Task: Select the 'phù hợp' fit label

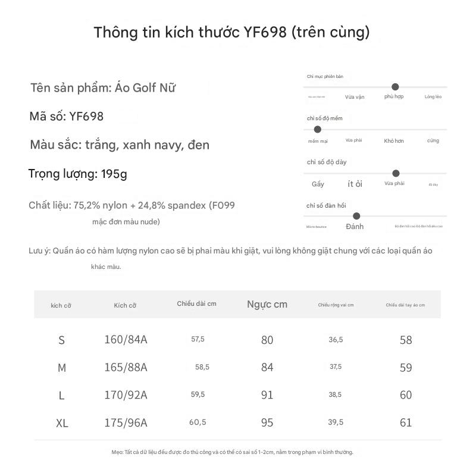Action: click(394, 96)
